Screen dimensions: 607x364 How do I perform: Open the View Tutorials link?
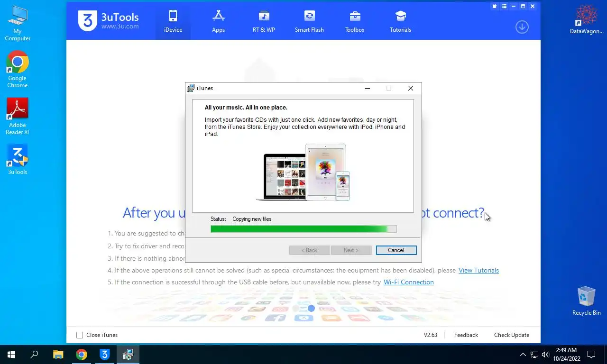[x=478, y=270]
